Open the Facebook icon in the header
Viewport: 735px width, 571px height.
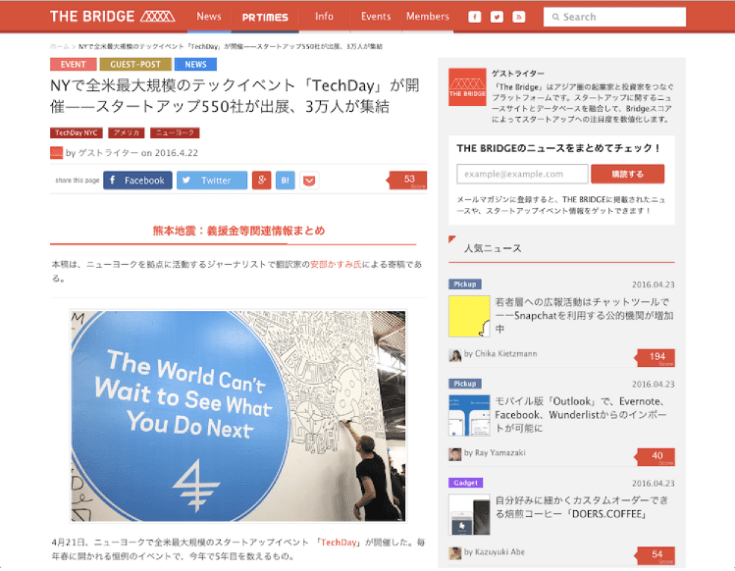click(474, 17)
